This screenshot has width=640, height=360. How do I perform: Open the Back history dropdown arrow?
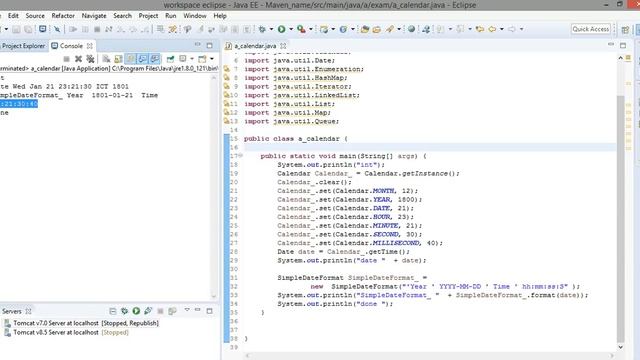pos(502,29)
